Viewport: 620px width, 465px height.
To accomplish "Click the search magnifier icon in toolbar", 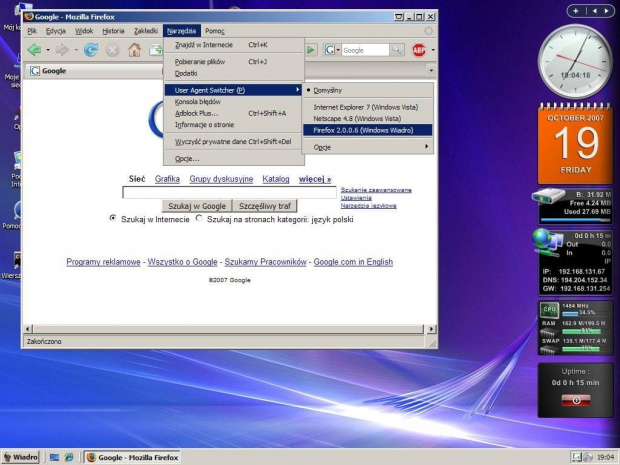I will (397, 50).
